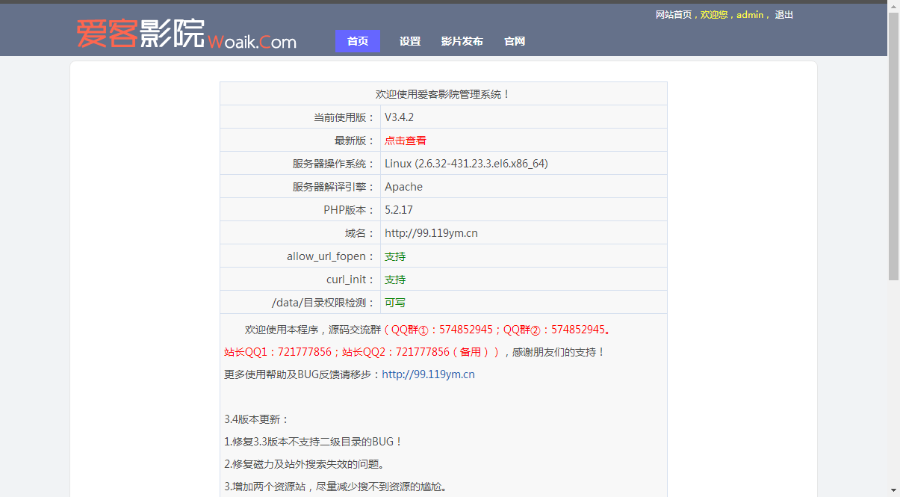This screenshot has width=900, height=497.
Task: Click 可写 directory permission status
Action: click(395, 302)
